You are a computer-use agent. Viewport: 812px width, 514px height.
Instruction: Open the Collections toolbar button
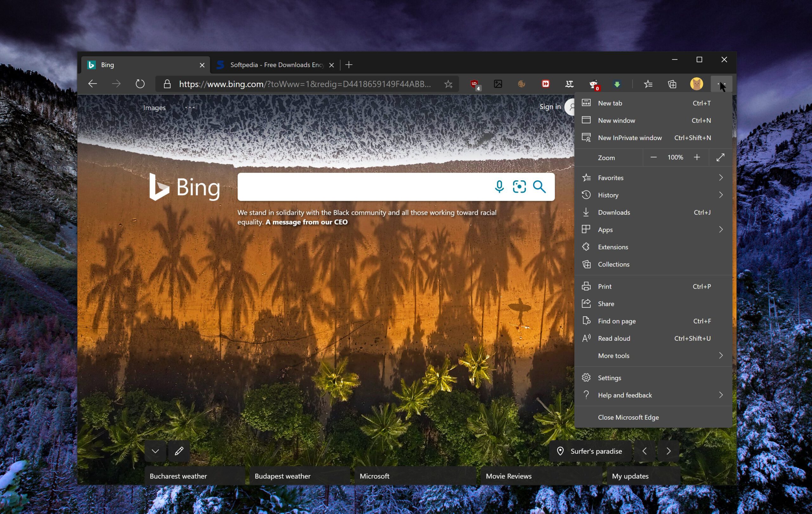(672, 84)
